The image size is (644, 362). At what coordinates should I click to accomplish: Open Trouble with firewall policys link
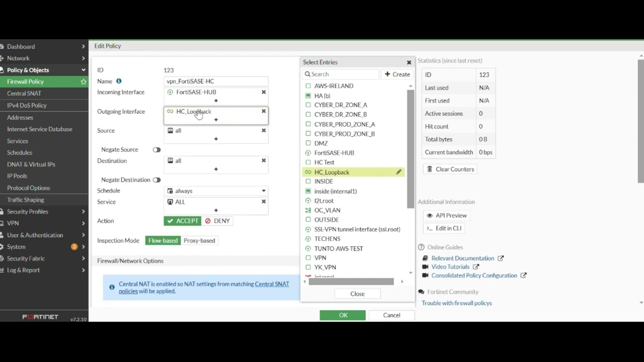(x=457, y=303)
